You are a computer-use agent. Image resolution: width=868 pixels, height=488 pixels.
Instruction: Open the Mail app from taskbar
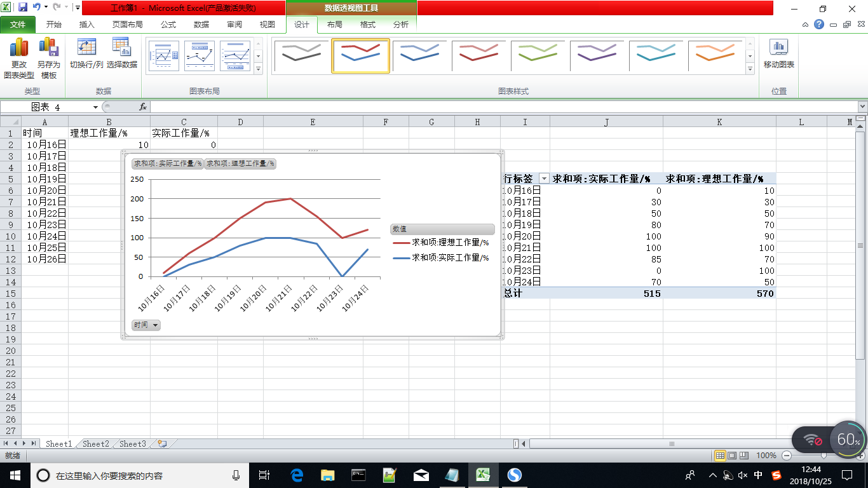pyautogui.click(x=421, y=475)
